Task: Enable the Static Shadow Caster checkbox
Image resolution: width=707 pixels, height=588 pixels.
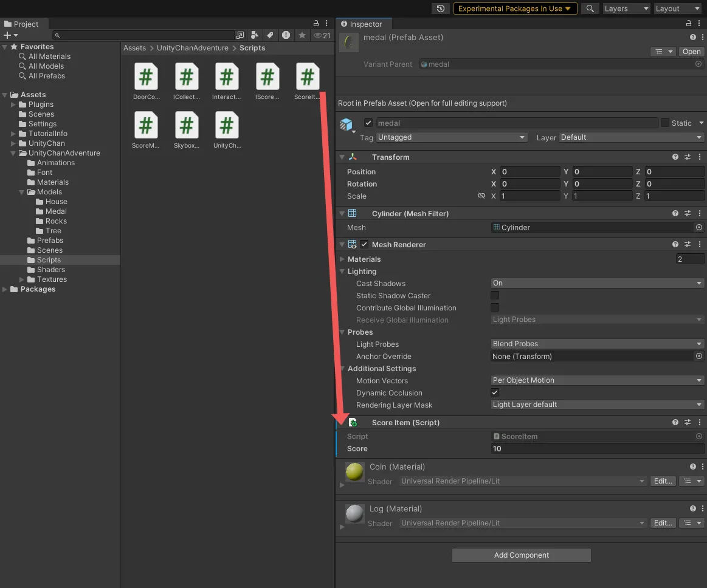Action: click(x=495, y=295)
